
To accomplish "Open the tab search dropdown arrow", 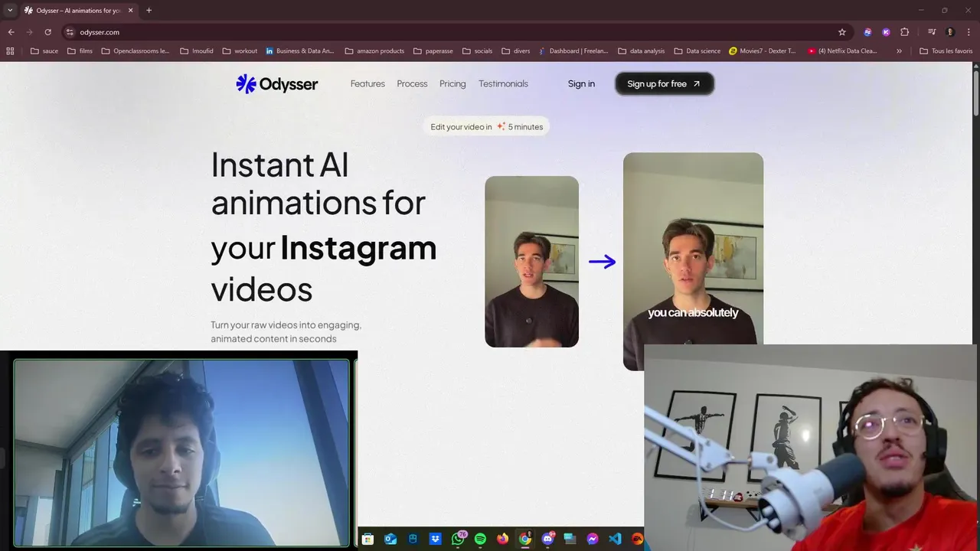I will (x=10, y=10).
